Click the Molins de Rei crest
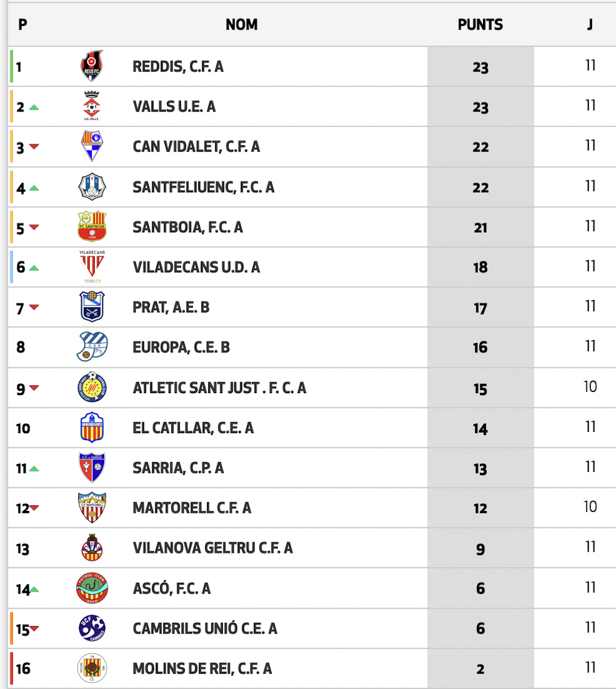The height and width of the screenshot is (689, 616). click(x=92, y=668)
